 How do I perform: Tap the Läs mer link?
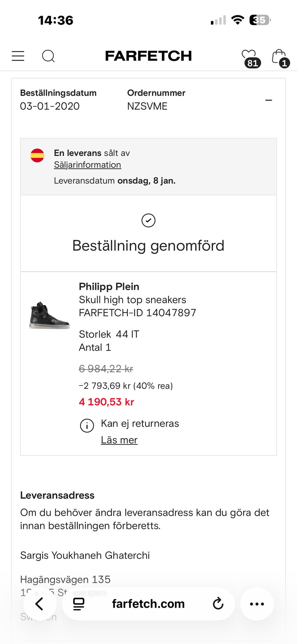tap(119, 440)
